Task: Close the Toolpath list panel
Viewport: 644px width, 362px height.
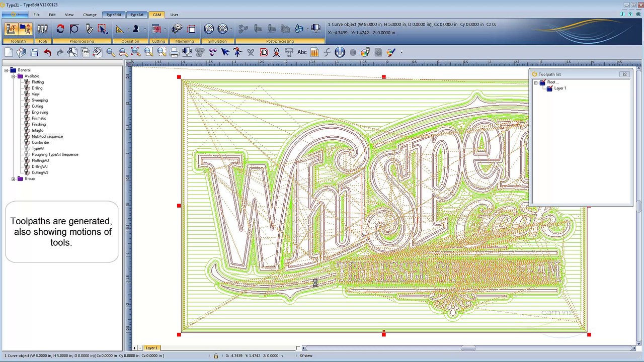Action: click(624, 74)
